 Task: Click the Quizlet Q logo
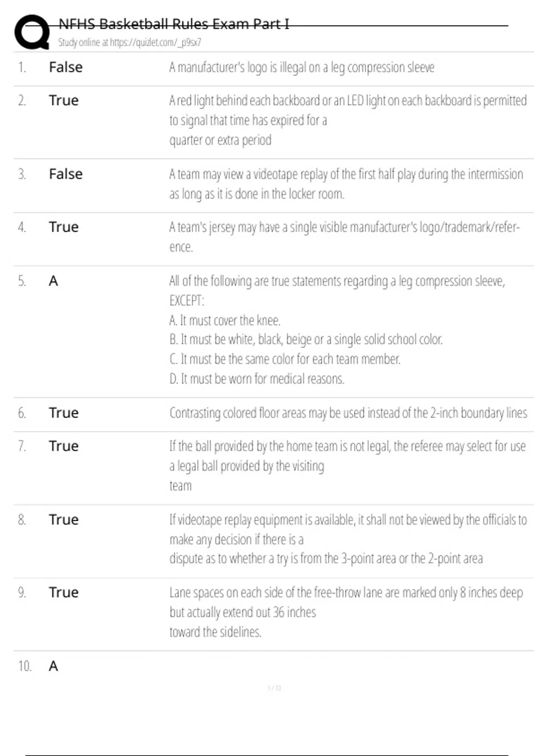[32, 32]
